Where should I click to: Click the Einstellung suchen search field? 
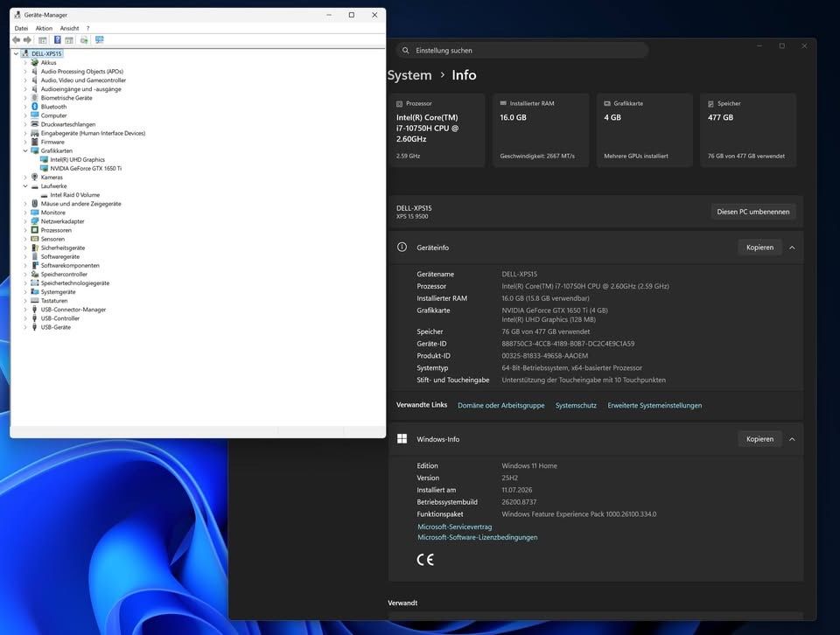tap(522, 51)
